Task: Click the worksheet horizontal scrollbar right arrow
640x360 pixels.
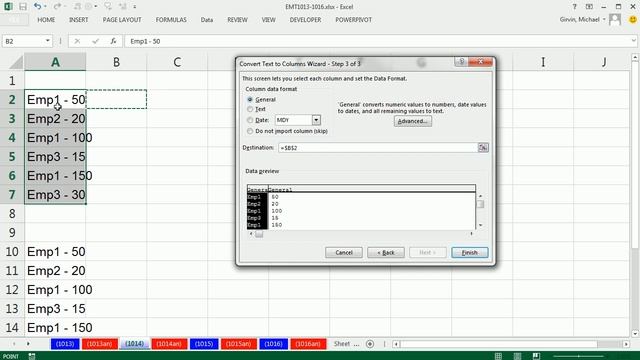Action: [x=626, y=344]
